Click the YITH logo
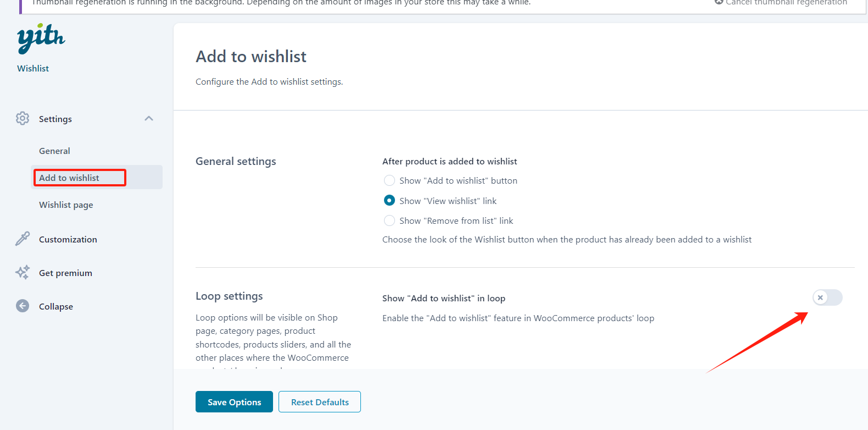Screen dimensions: 868x430 pyautogui.click(x=40, y=38)
